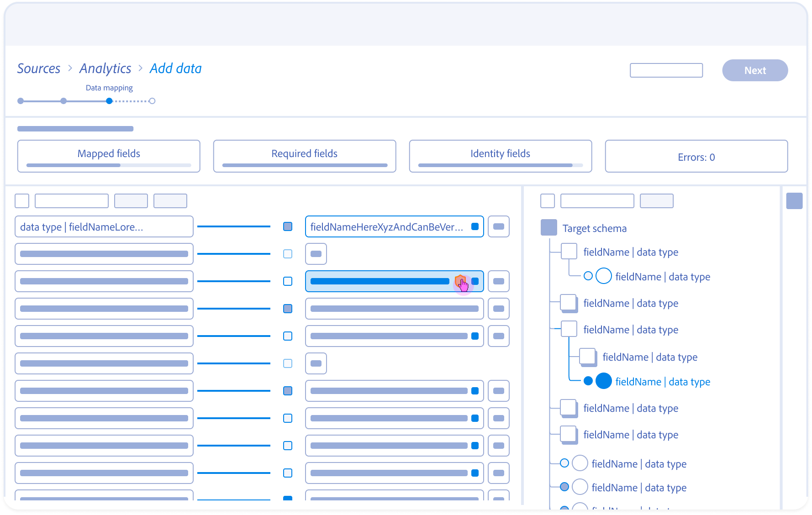
Task: Open filter dropdown beside Target schema search box
Action: 656,201
